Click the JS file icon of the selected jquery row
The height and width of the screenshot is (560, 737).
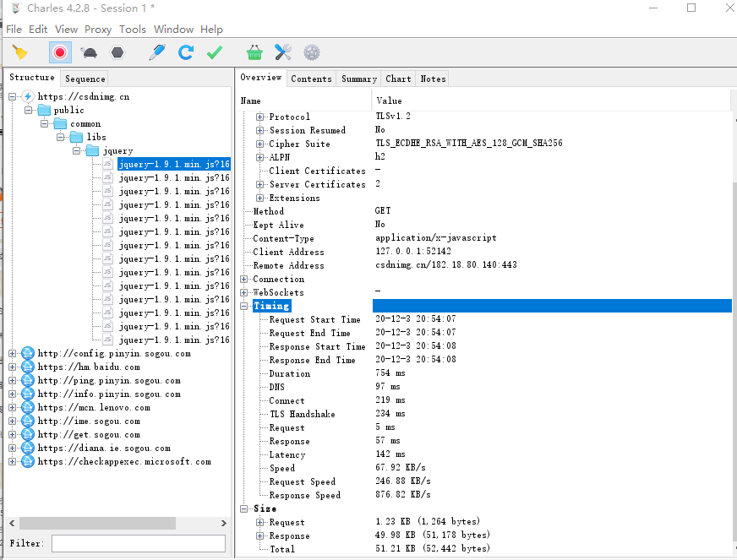[107, 164]
